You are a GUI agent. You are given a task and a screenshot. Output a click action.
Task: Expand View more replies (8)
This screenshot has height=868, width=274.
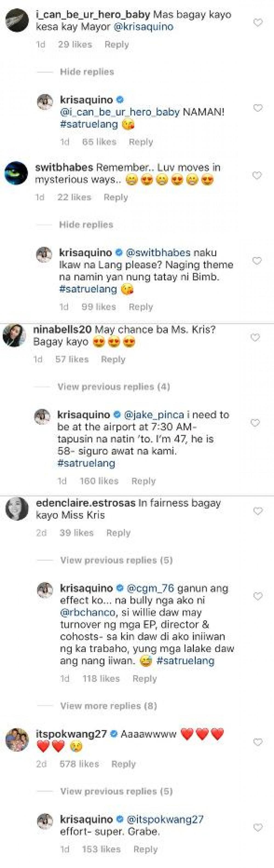point(109,706)
